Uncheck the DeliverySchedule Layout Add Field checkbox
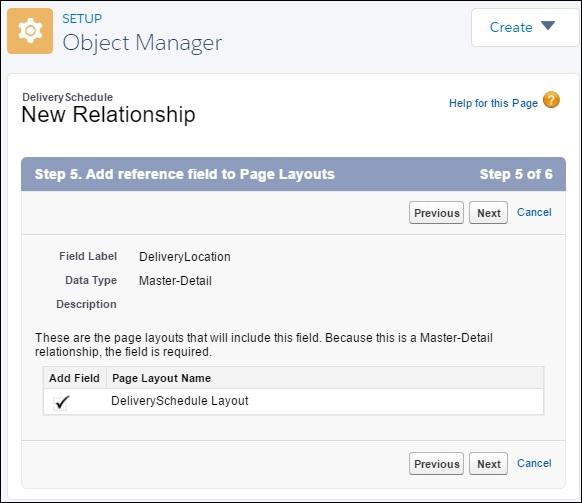 pos(60,402)
